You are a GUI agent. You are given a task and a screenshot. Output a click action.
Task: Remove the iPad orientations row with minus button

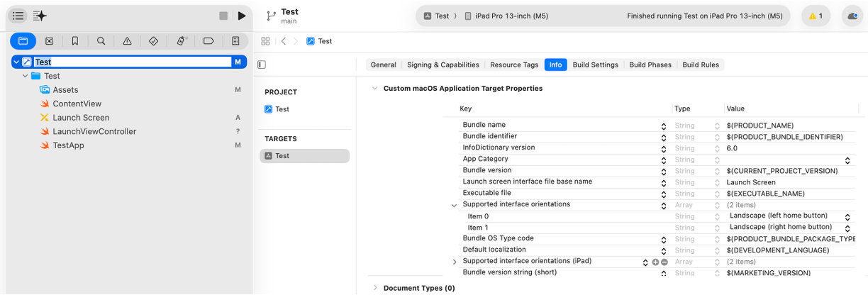coord(664,262)
